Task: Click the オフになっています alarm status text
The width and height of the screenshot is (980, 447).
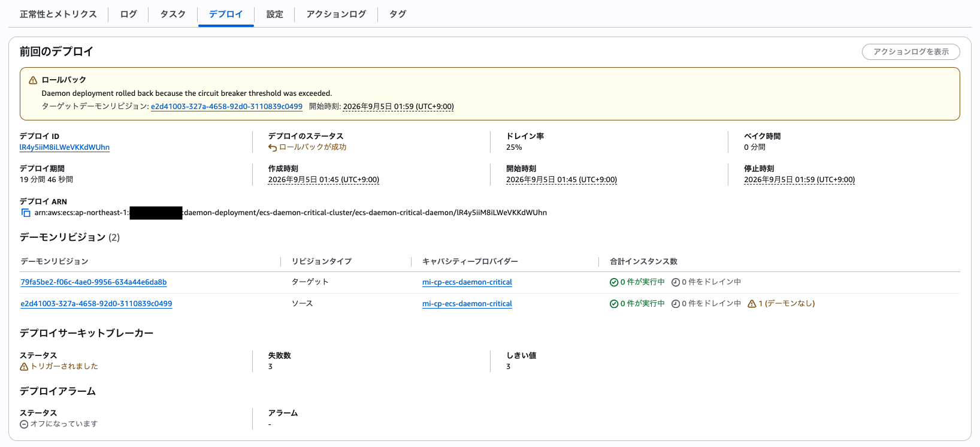Action: (64, 424)
